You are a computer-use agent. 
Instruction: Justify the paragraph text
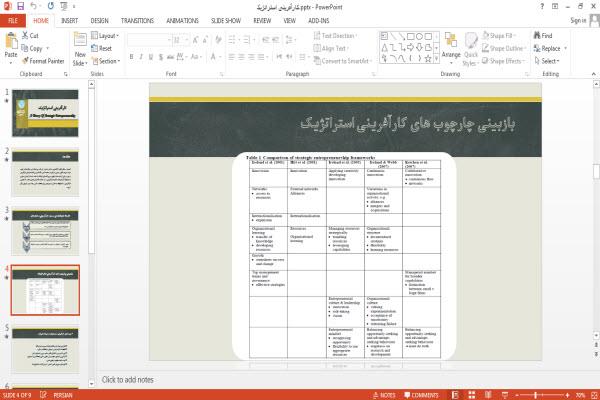pyautogui.click(x=261, y=57)
